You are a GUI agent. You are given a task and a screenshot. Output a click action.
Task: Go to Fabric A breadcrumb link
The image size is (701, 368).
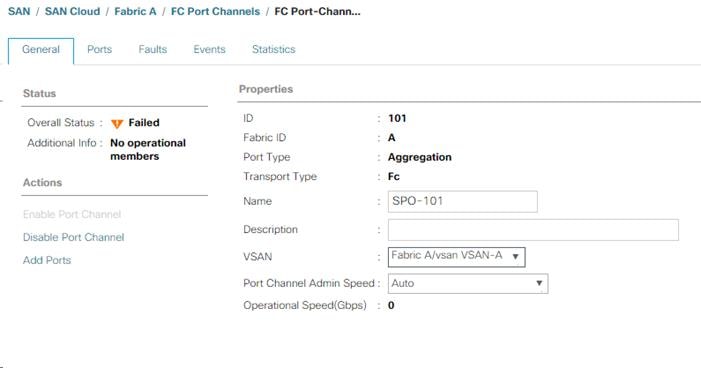click(x=135, y=11)
